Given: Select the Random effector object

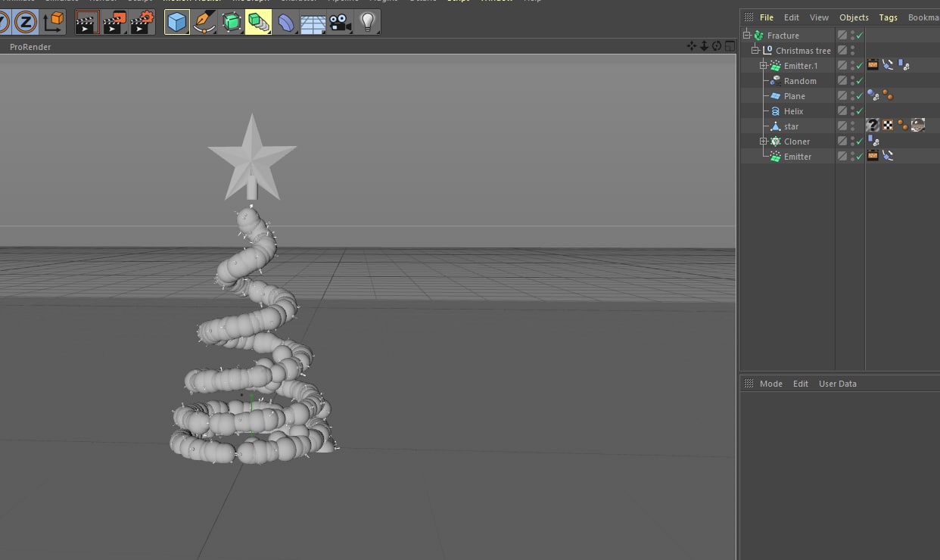Looking at the screenshot, I should (800, 81).
